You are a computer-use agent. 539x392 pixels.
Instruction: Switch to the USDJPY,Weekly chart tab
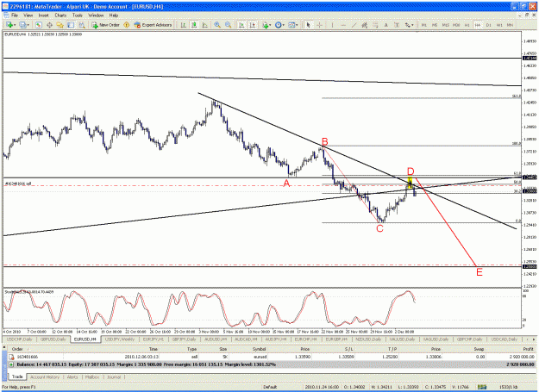(x=119, y=339)
